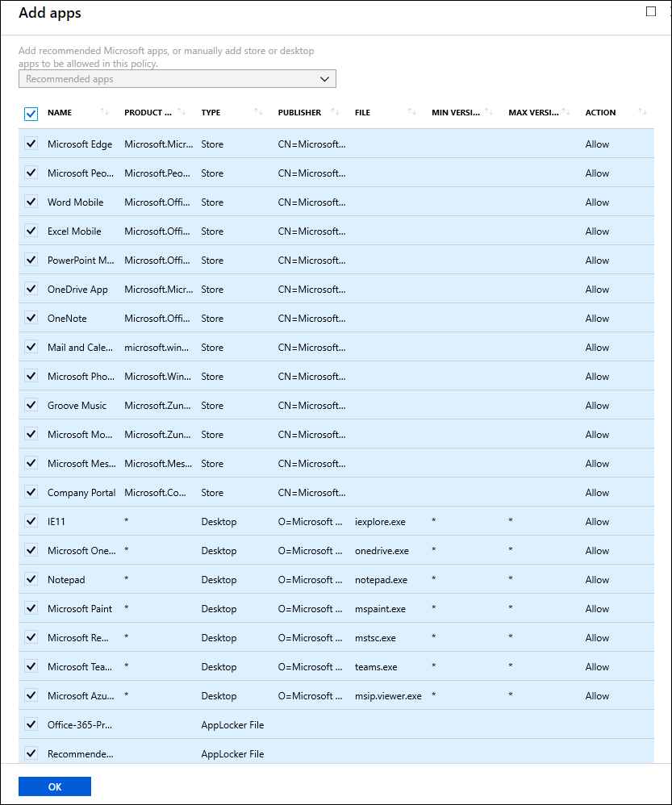Uncheck the Microsoft Edge app checkbox

click(x=31, y=144)
